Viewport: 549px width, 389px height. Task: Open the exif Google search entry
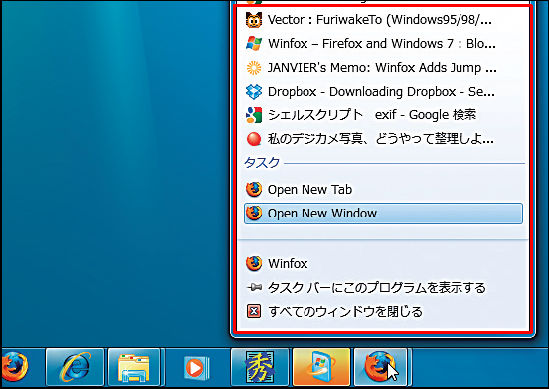click(x=383, y=115)
